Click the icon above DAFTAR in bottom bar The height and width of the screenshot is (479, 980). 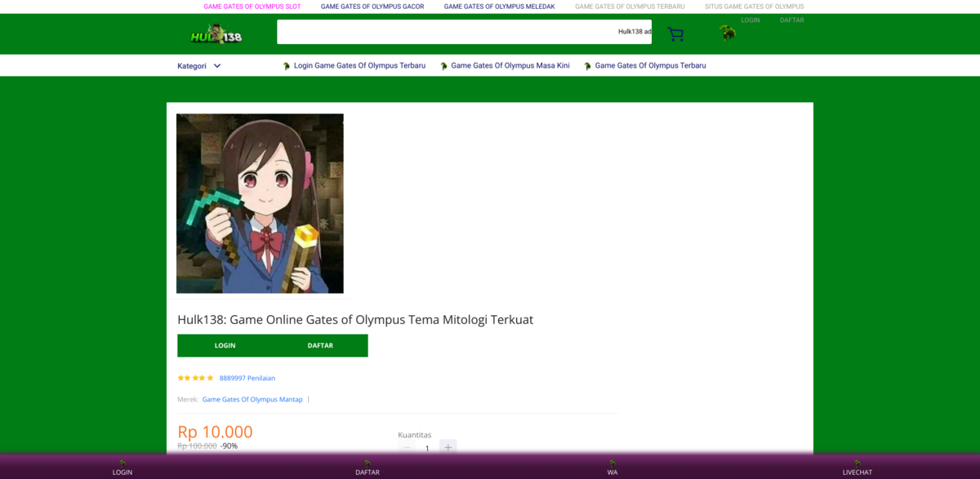coord(367,463)
